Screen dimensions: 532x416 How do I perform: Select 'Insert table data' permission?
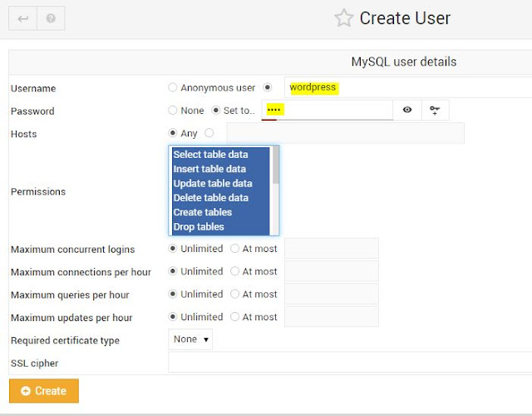tap(221, 169)
